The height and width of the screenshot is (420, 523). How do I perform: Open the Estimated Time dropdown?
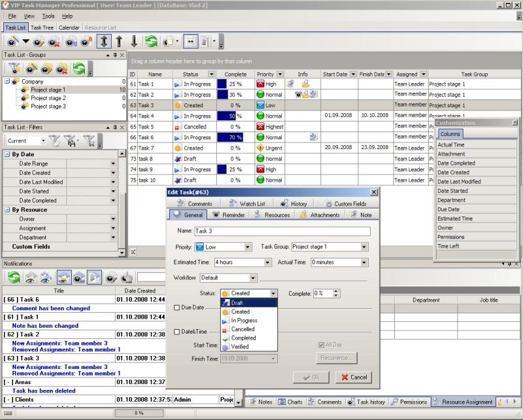tap(267, 262)
